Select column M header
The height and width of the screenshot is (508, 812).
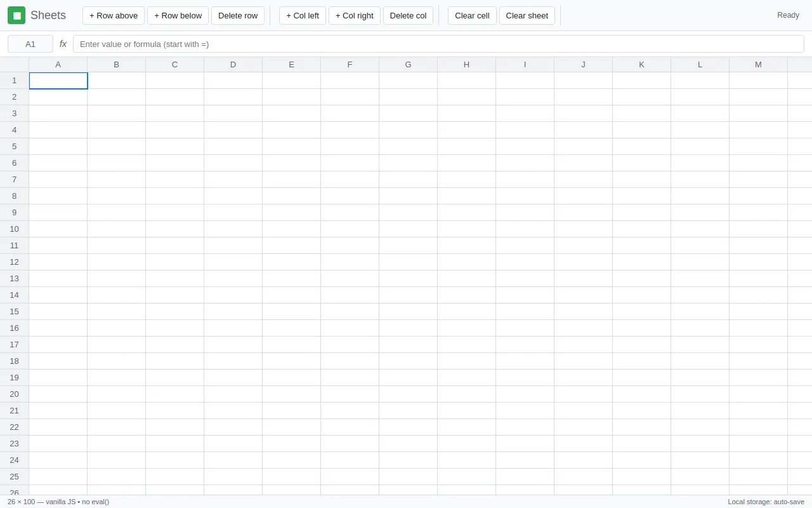click(759, 64)
